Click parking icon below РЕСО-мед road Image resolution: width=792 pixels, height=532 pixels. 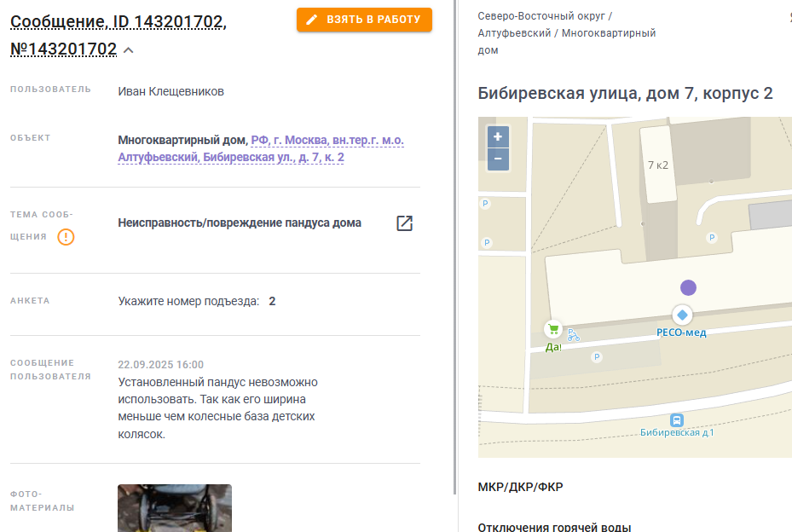coord(597,356)
